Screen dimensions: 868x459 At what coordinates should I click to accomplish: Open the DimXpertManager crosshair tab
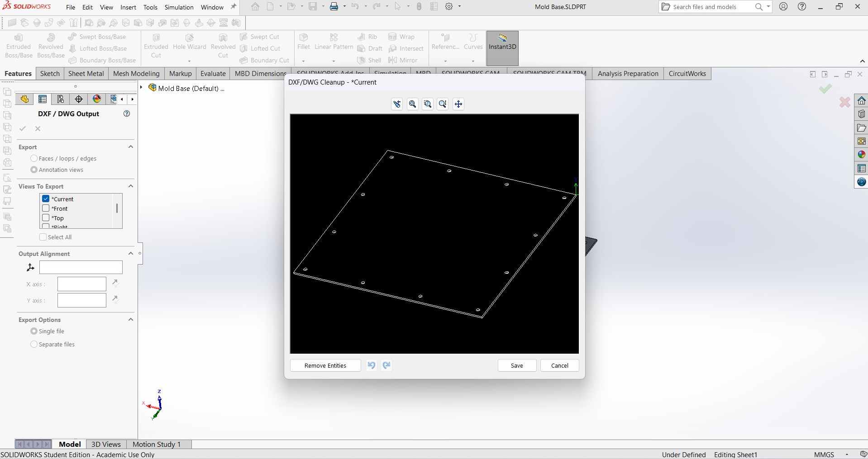click(x=79, y=99)
